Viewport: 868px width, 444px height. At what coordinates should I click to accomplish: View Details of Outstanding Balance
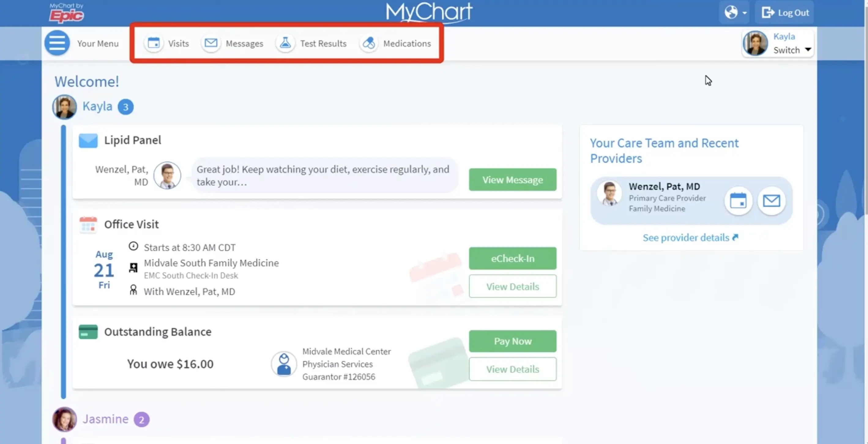click(x=512, y=369)
